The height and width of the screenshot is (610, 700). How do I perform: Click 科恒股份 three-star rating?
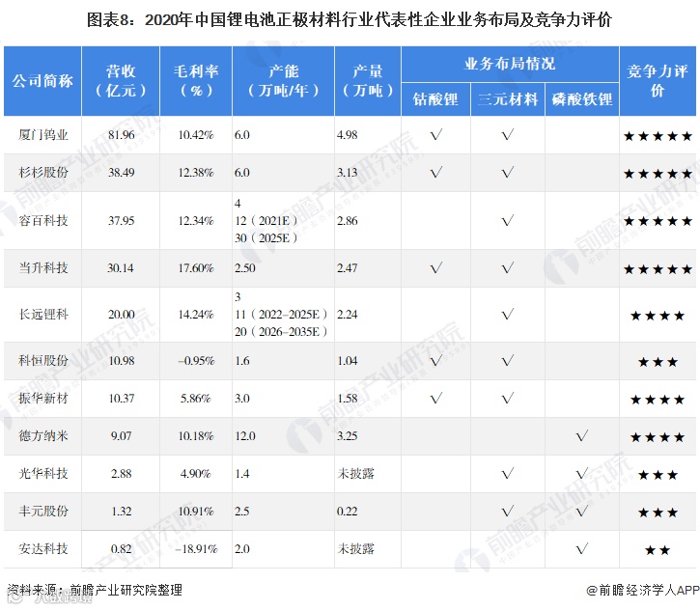coord(658,361)
